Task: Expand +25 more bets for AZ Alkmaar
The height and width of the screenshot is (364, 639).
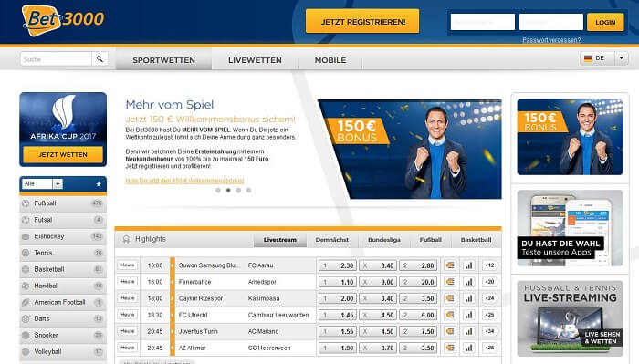Action: click(489, 348)
